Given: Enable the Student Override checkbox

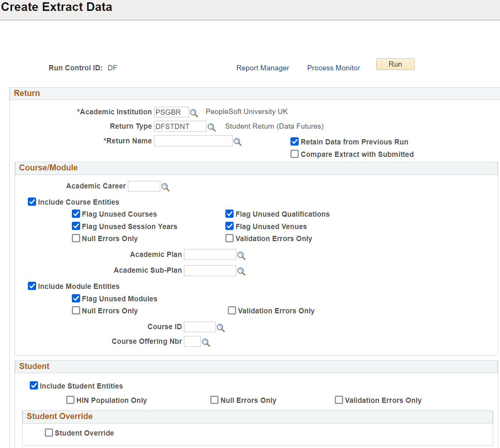Looking at the screenshot, I should [x=49, y=433].
